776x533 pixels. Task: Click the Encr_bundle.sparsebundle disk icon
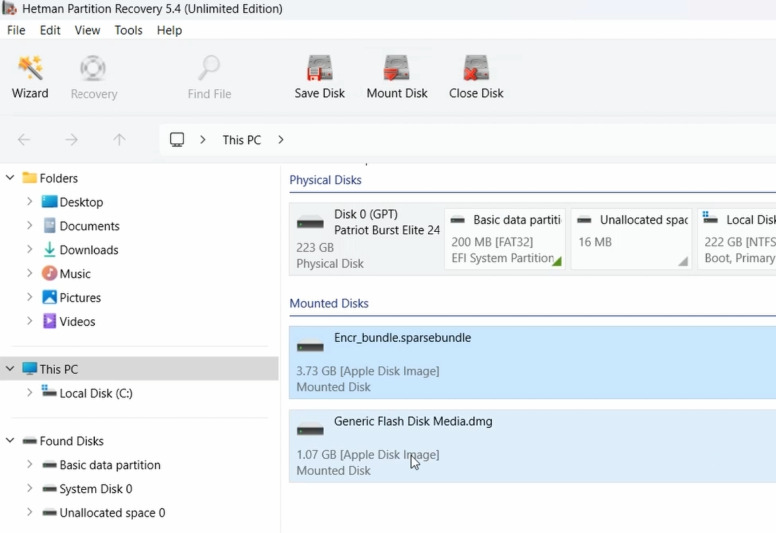310,347
